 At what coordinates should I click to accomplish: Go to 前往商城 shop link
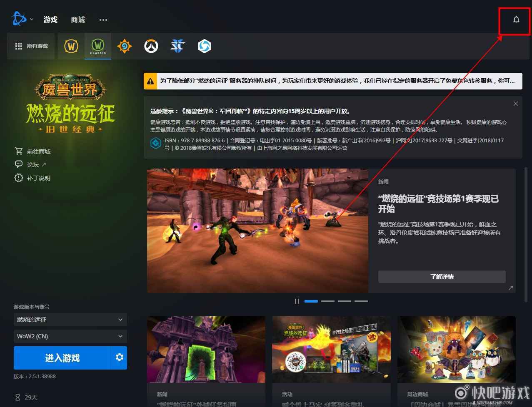(x=32, y=151)
